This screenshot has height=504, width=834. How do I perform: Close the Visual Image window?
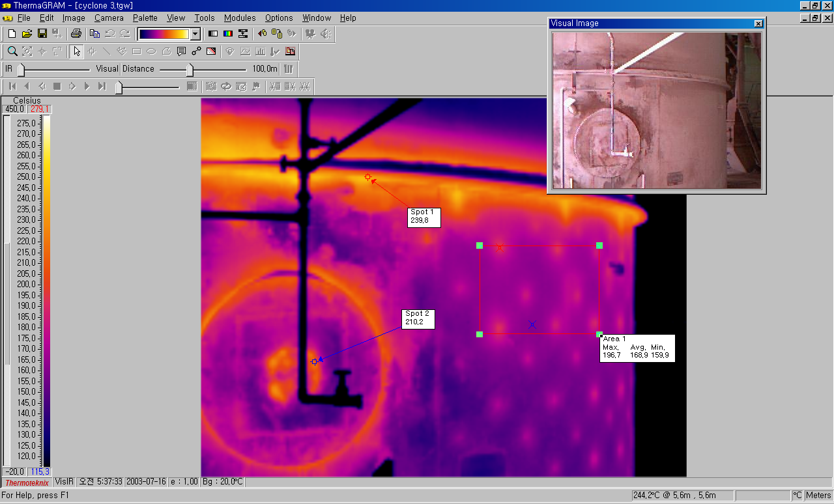click(x=758, y=23)
